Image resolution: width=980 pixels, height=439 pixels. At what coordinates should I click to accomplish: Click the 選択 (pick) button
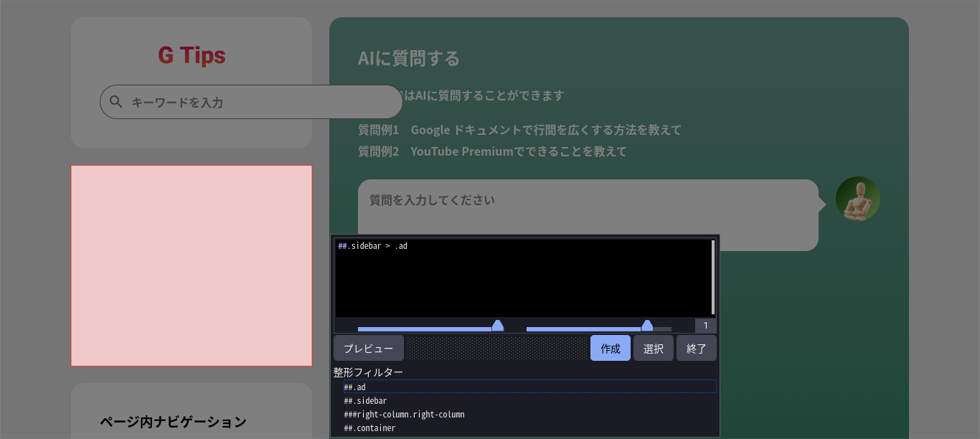tap(654, 348)
